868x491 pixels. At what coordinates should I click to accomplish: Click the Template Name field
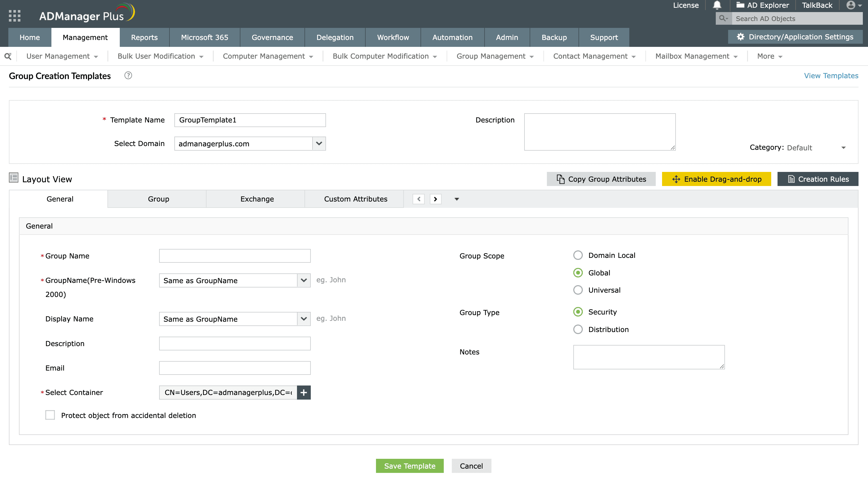tap(250, 120)
